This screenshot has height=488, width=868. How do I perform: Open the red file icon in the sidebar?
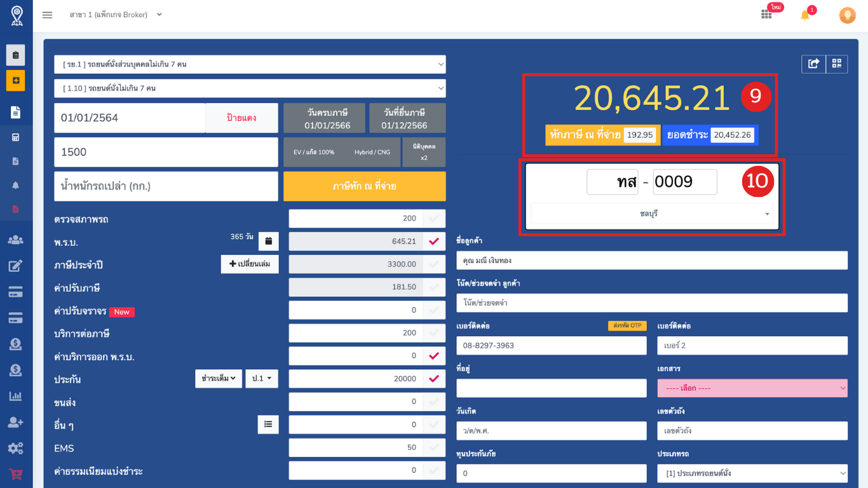click(16, 209)
